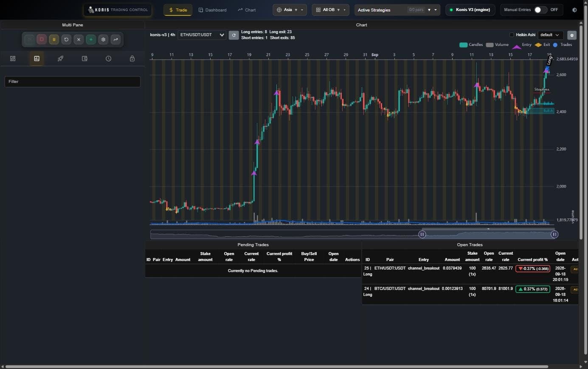Enable the Heikin Ashi checkbox
This screenshot has height=369, width=588.
512,35
